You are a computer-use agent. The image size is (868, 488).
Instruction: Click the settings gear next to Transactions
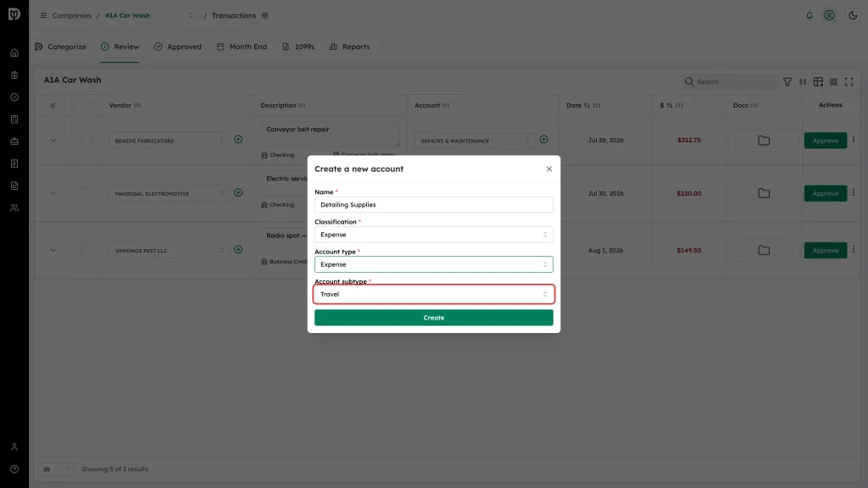coord(265,15)
